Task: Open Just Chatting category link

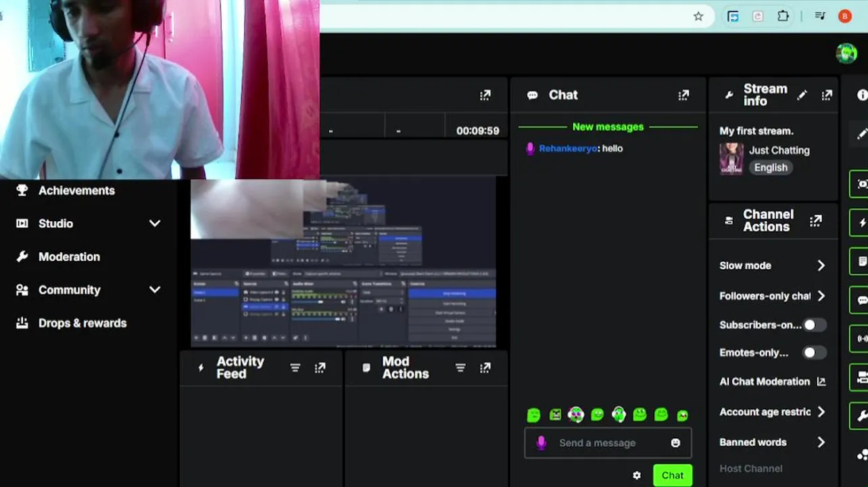Action: coord(779,150)
